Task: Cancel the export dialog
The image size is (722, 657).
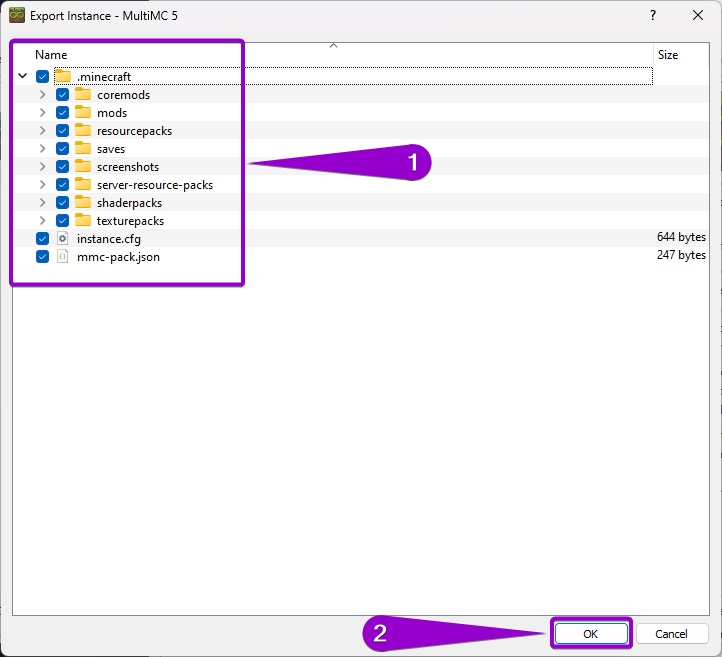Action: click(x=672, y=634)
